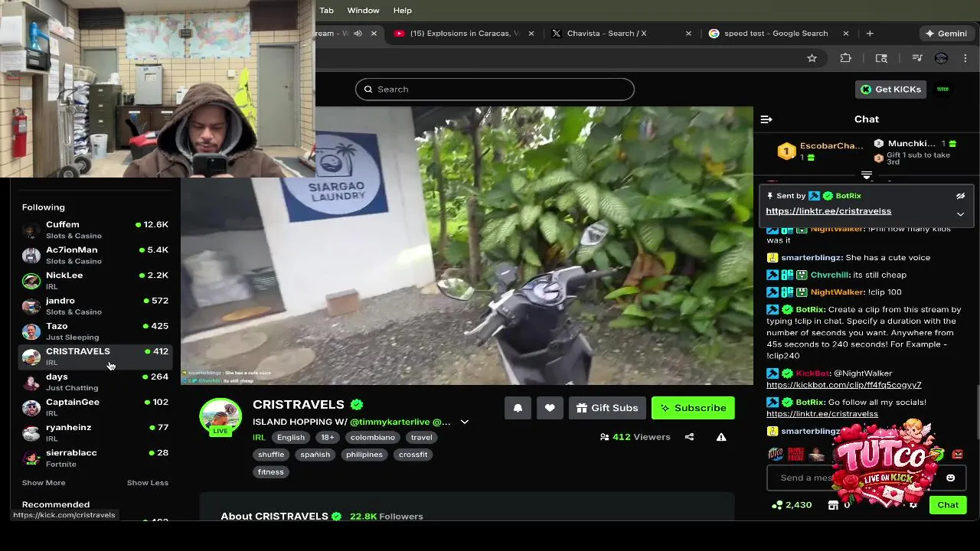The height and width of the screenshot is (551, 980).
Task: Collapse the chat panel icon
Action: (x=766, y=119)
